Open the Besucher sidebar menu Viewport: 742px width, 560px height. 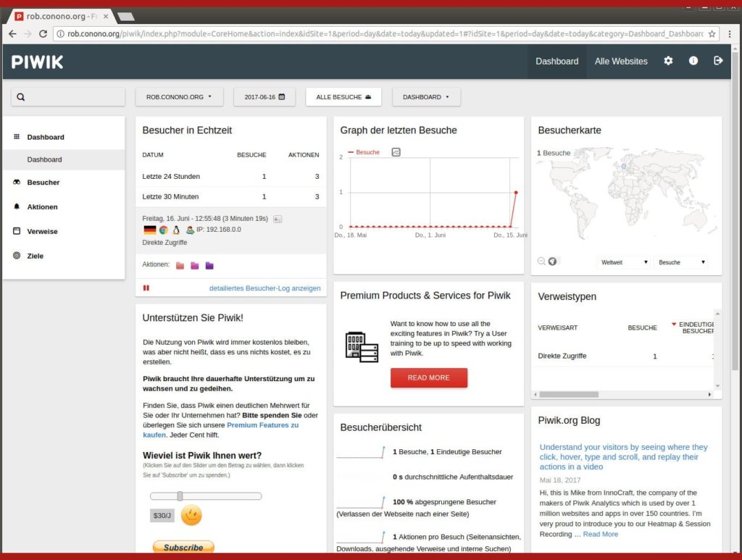point(43,182)
